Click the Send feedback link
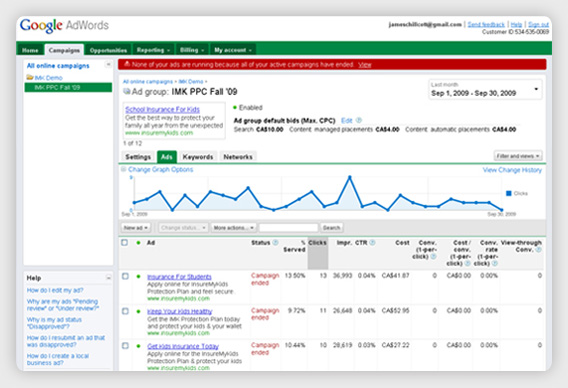The image size is (568, 388). pyautogui.click(x=486, y=24)
